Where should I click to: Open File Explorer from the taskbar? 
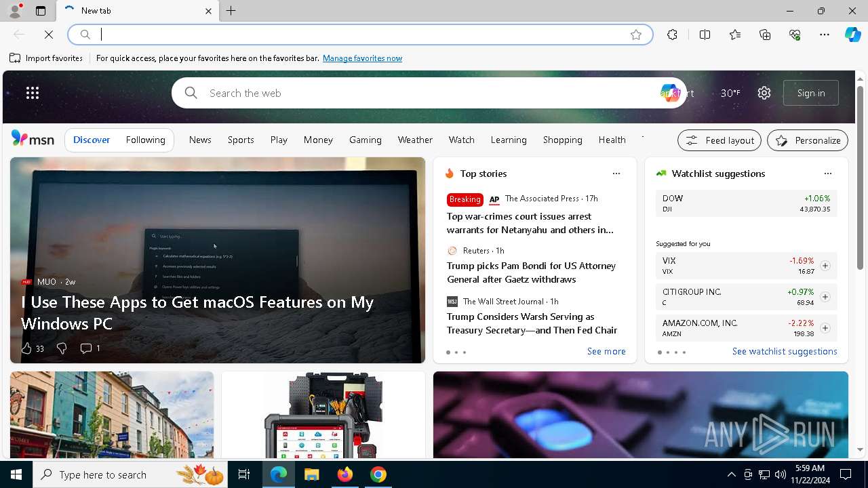click(311, 474)
